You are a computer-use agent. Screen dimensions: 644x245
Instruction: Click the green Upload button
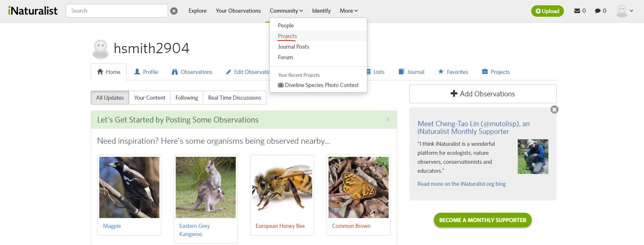point(548,11)
